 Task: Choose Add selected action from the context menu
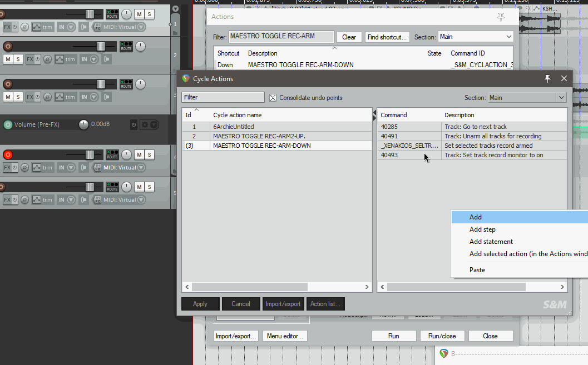[520, 254]
